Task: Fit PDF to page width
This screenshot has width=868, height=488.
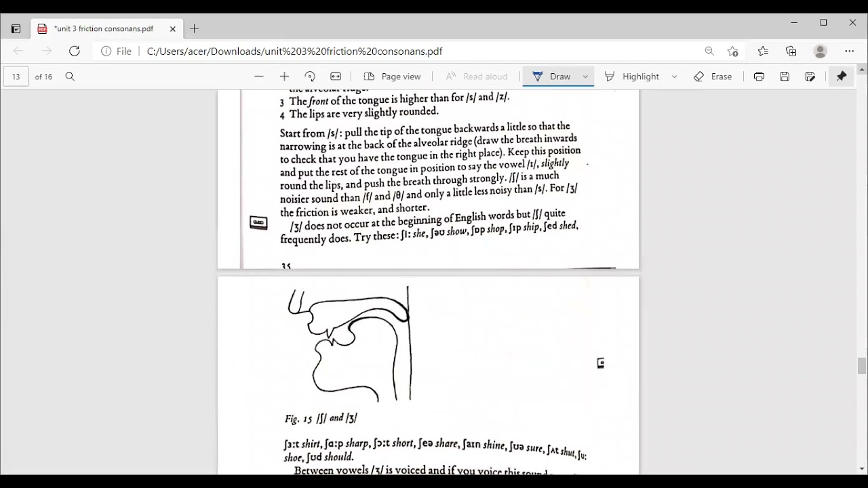Action: [336, 77]
